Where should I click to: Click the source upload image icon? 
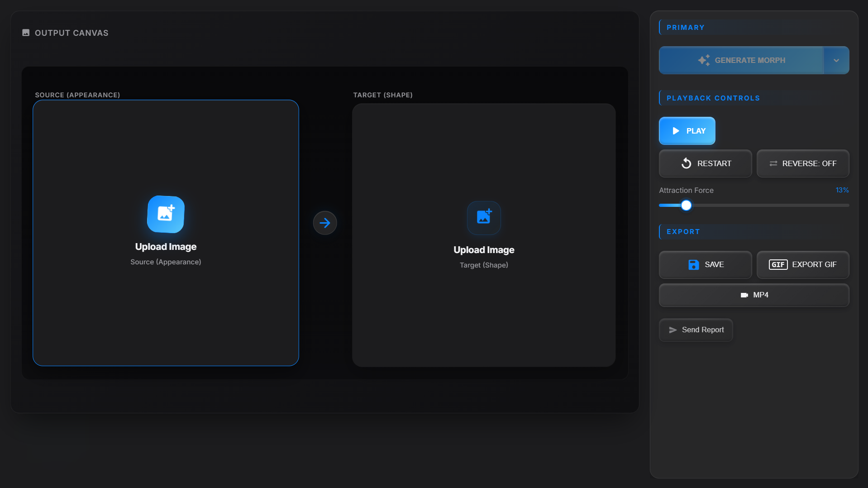tap(166, 214)
